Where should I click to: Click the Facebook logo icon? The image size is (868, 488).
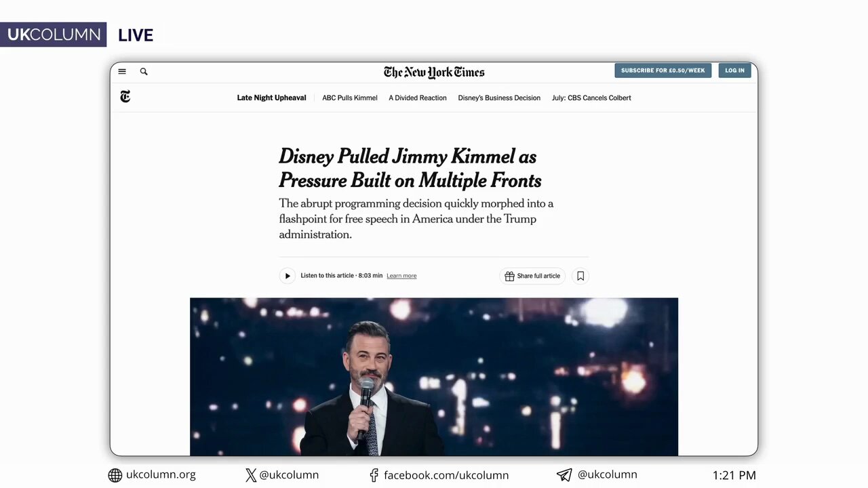[374, 475]
